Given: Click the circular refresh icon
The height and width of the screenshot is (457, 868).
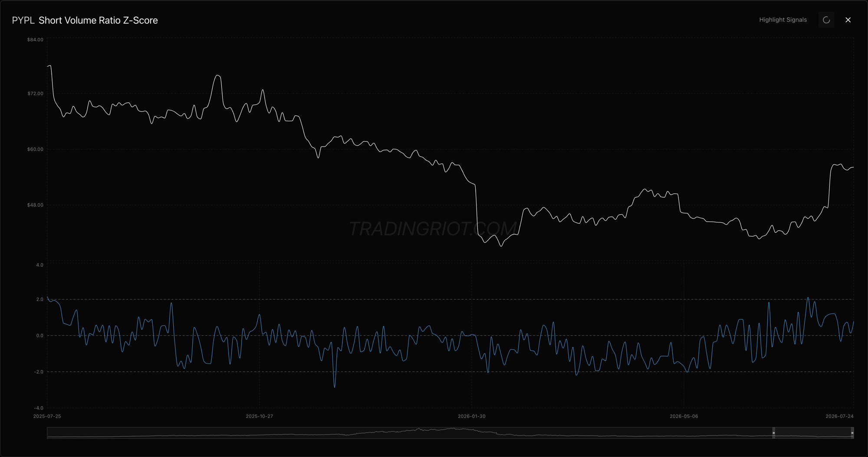Looking at the screenshot, I should coord(826,20).
